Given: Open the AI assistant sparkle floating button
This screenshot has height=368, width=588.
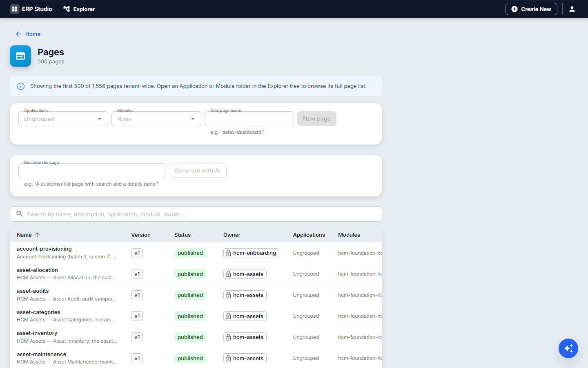Looking at the screenshot, I should pyautogui.click(x=568, y=348).
